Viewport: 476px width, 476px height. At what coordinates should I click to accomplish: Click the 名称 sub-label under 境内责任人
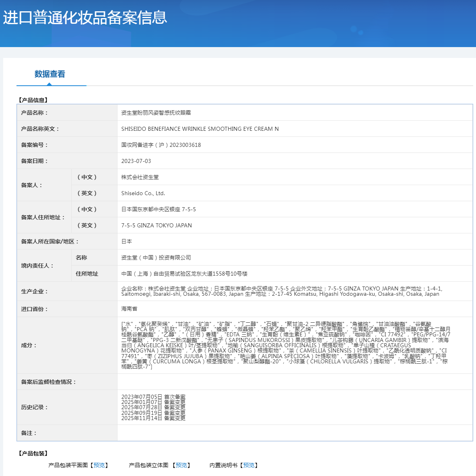pos(81,258)
